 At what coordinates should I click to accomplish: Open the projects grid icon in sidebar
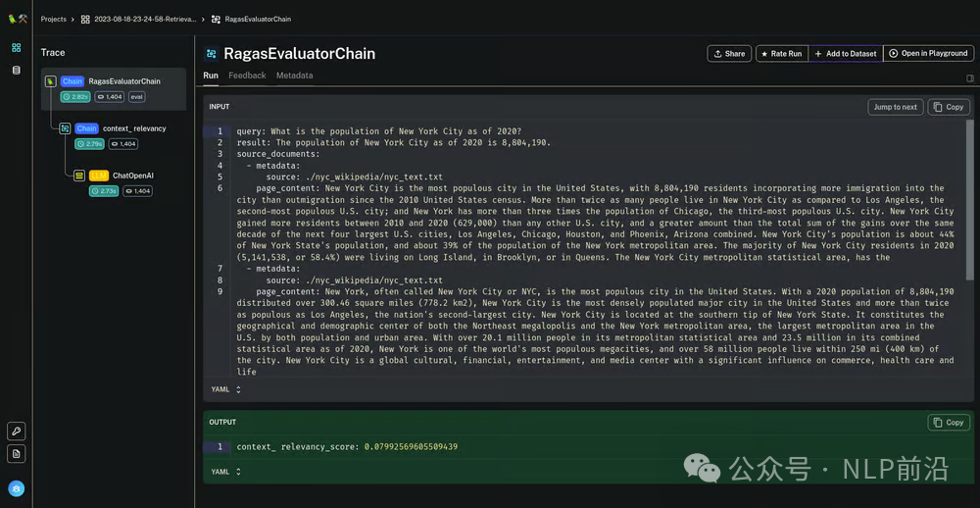click(16, 47)
